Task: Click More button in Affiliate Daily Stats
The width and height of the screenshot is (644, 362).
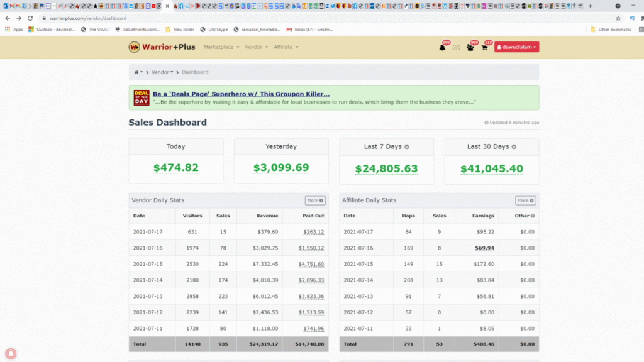Action: pos(525,200)
